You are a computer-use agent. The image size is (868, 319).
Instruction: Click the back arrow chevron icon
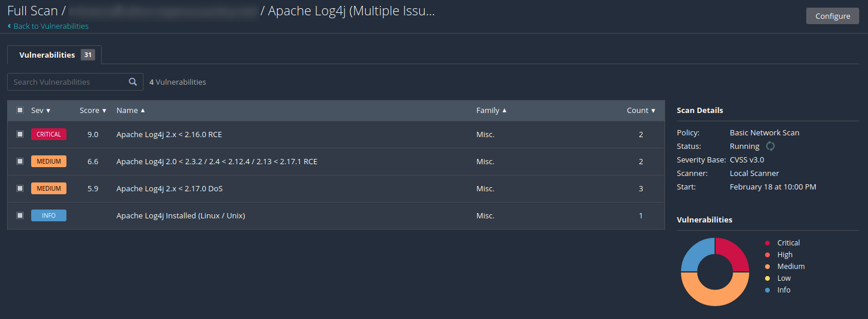[9, 26]
